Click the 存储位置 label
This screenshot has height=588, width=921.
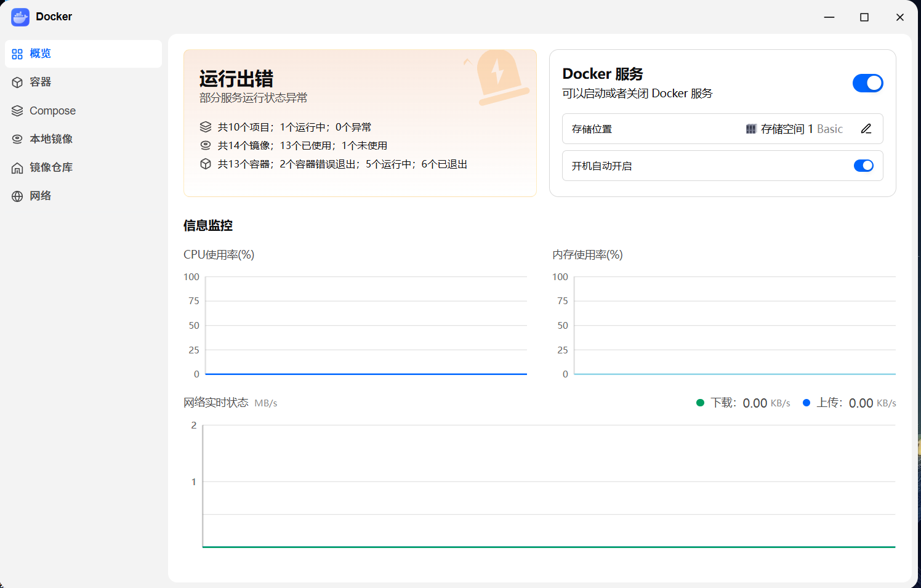click(x=592, y=129)
